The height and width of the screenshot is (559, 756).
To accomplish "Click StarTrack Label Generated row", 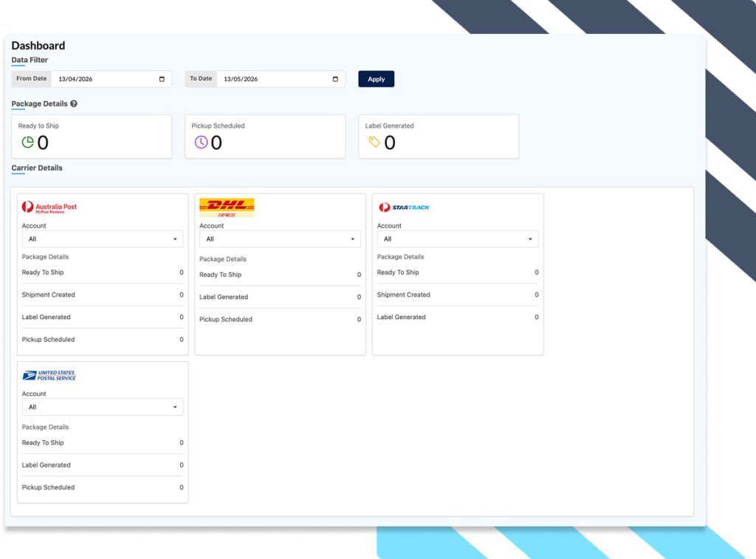I will [458, 317].
